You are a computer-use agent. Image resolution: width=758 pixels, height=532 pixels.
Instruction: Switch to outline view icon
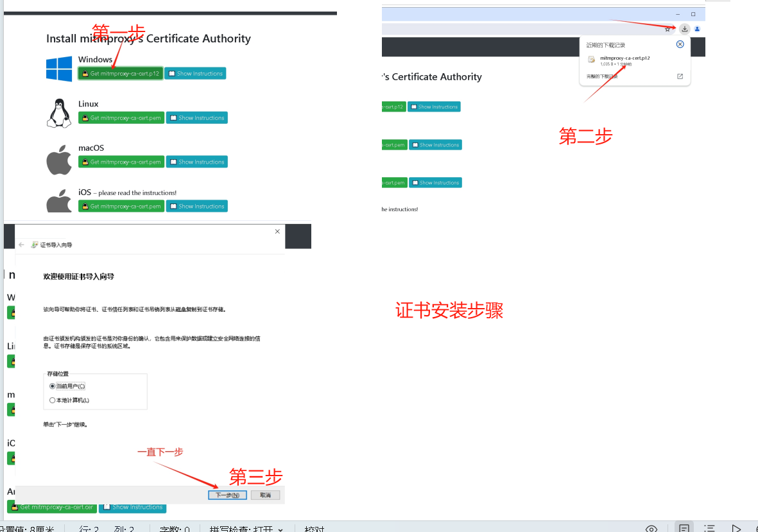[x=710, y=528]
